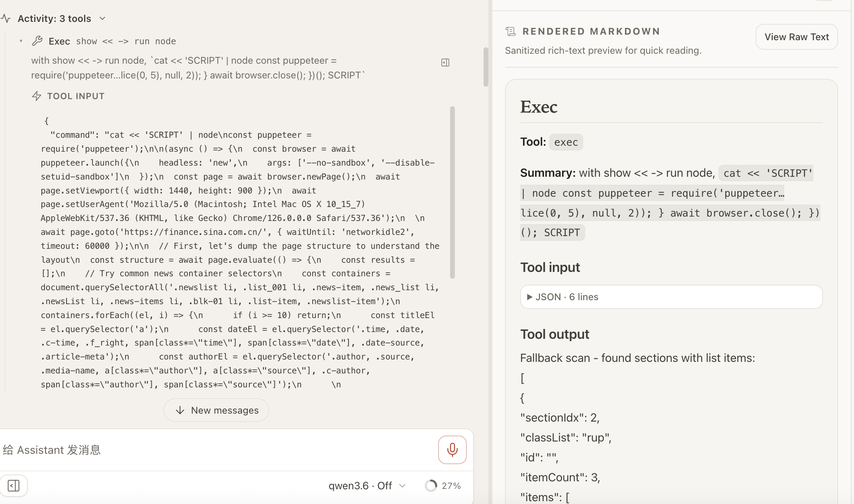Click the 'TOOL INPUT' label
This screenshot has width=854, height=504.
click(x=76, y=96)
